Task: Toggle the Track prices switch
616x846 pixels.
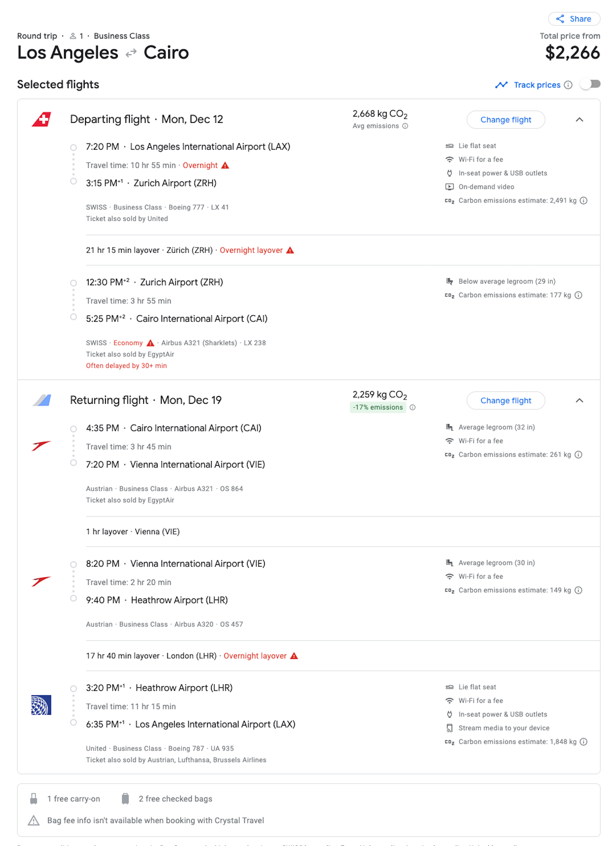Action: coord(591,84)
